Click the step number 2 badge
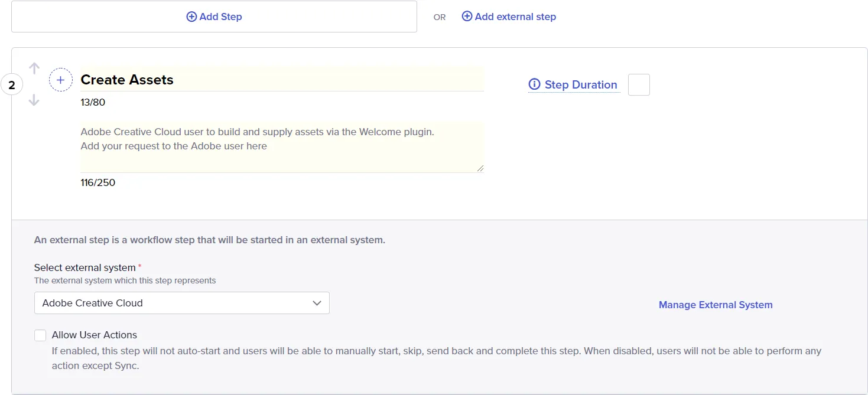 coord(12,85)
